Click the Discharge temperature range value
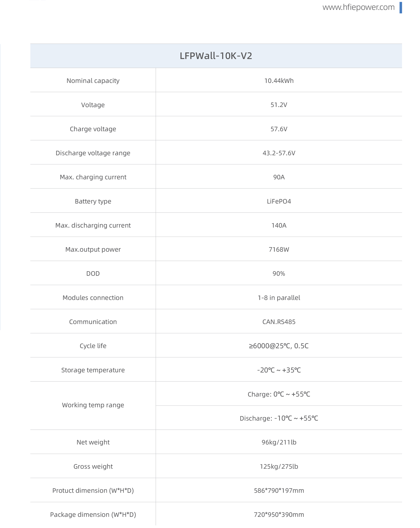420x528 pixels. click(x=279, y=418)
